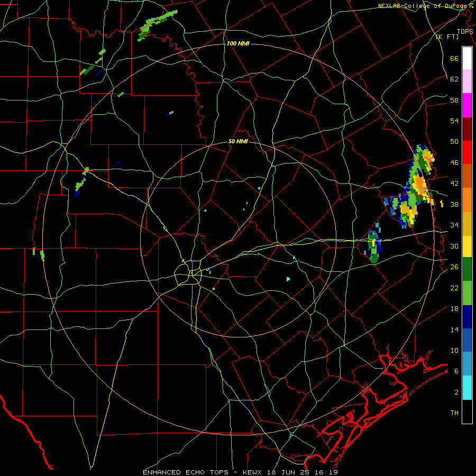The width and height of the screenshot is (476, 476).
Task: Click the legend value '6'
Action: (x=456, y=371)
